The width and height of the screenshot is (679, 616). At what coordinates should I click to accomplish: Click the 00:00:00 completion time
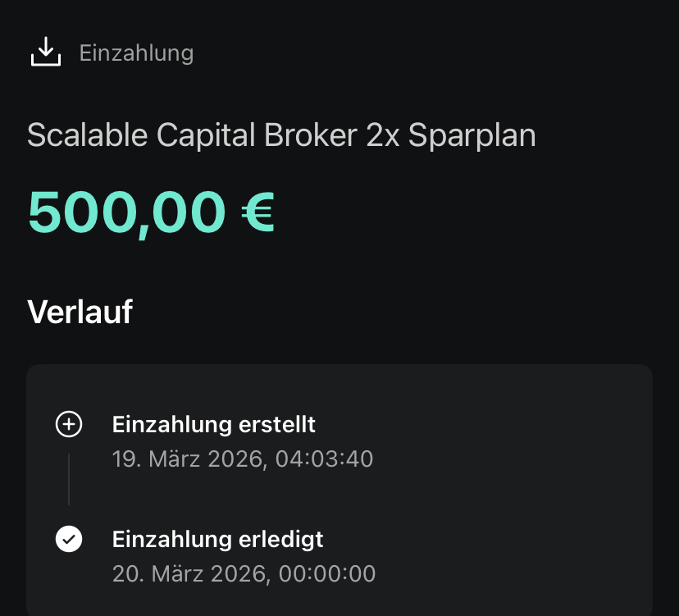pyautogui.click(x=327, y=573)
